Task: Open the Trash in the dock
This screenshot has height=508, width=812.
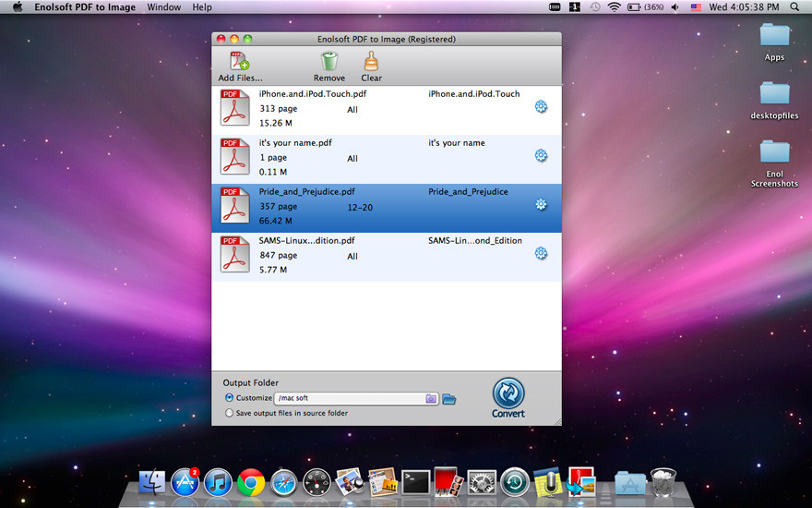Action: pos(663,482)
